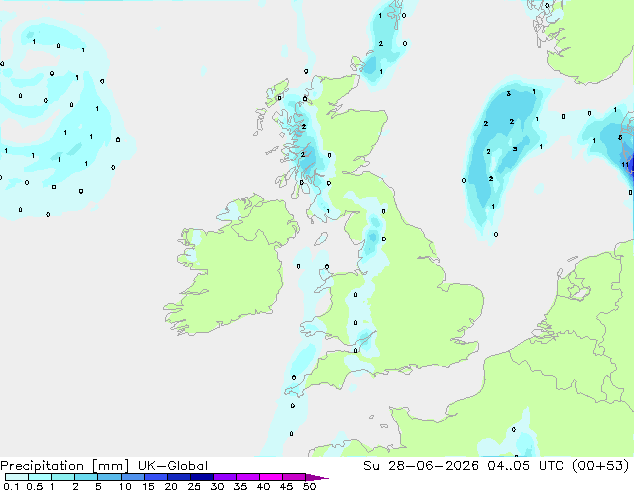Click the above-50 arrow tip of legend
Screen dimensions: 634x490
point(317,477)
